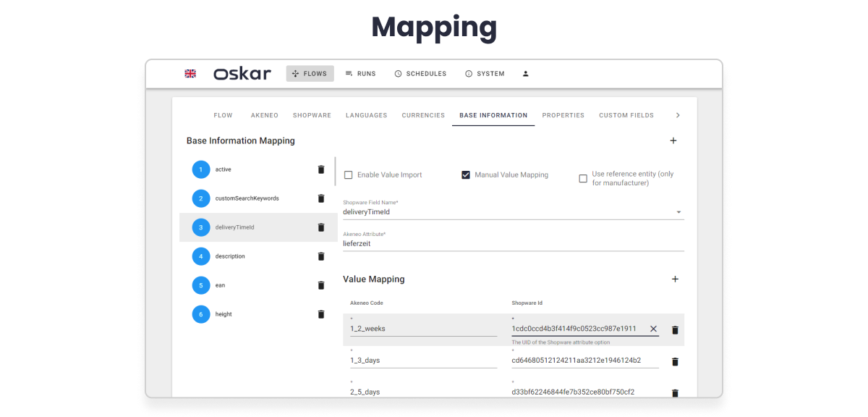Delete the 1_3_days value mapping row
This screenshot has height=417, width=868.
[675, 362]
